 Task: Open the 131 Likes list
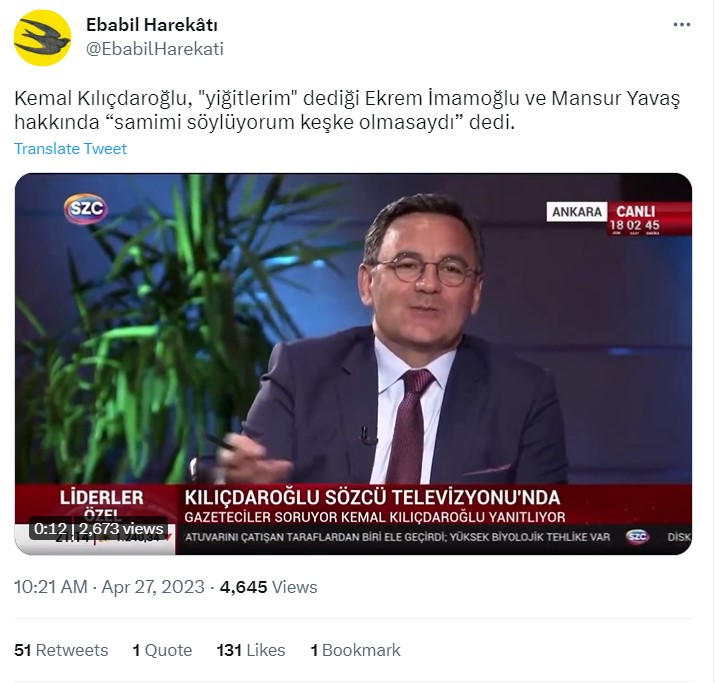[251, 650]
